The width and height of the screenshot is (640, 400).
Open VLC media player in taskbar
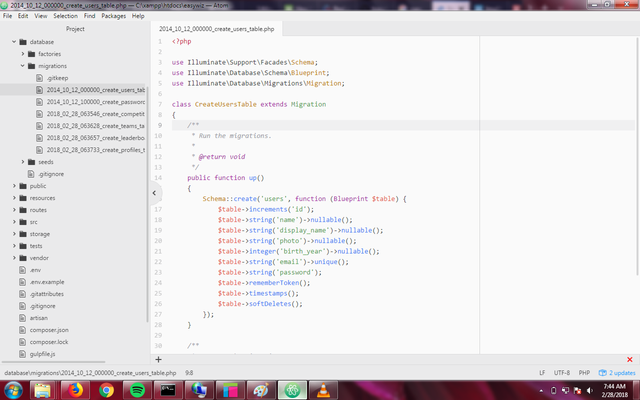[322, 390]
